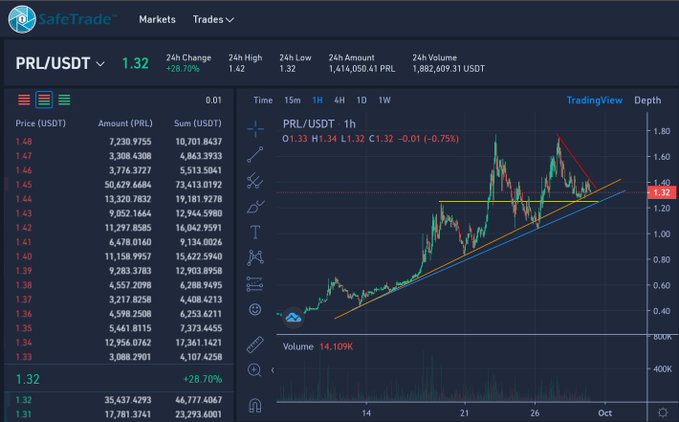
Task: Click the Price (USDT) column header
Action: tap(40, 123)
